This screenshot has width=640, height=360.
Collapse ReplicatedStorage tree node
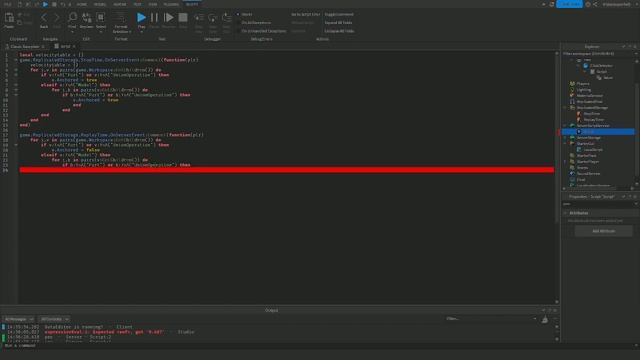(565, 108)
